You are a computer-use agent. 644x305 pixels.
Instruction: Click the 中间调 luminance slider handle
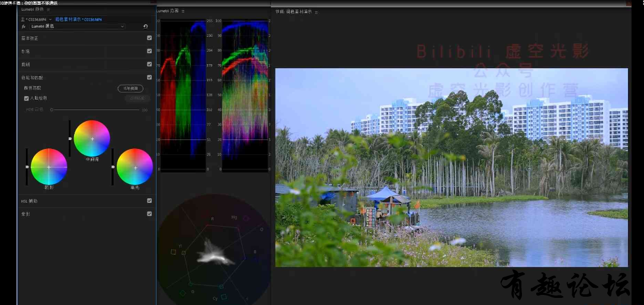pos(71,139)
